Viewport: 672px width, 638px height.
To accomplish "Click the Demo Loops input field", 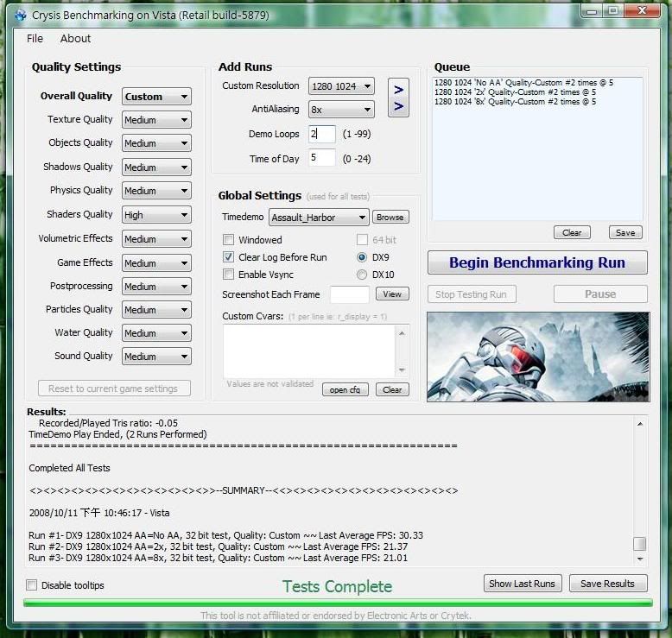I will pos(322,134).
